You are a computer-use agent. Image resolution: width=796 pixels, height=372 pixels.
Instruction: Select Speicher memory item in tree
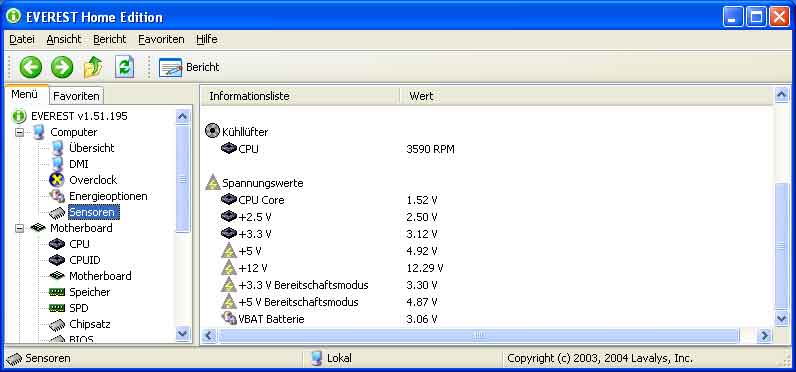pos(89,292)
